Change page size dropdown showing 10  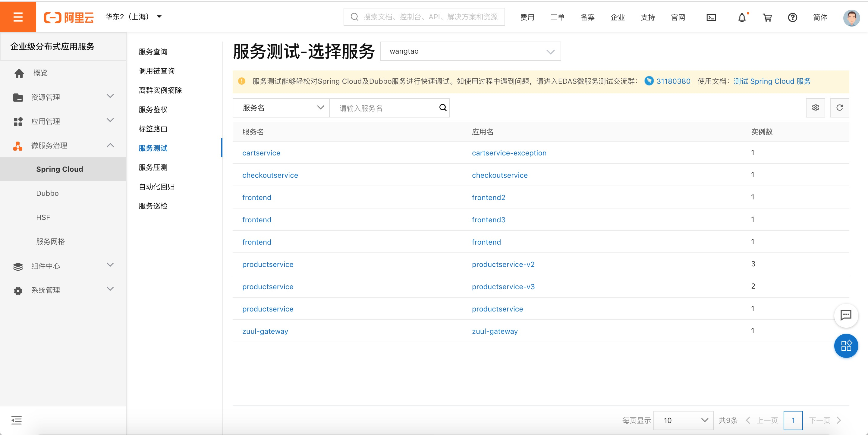click(x=683, y=420)
